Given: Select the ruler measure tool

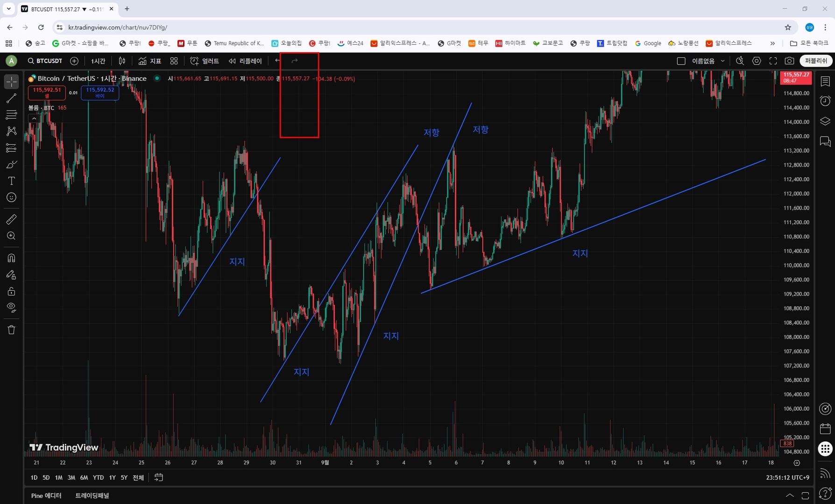Looking at the screenshot, I should click(x=11, y=219).
